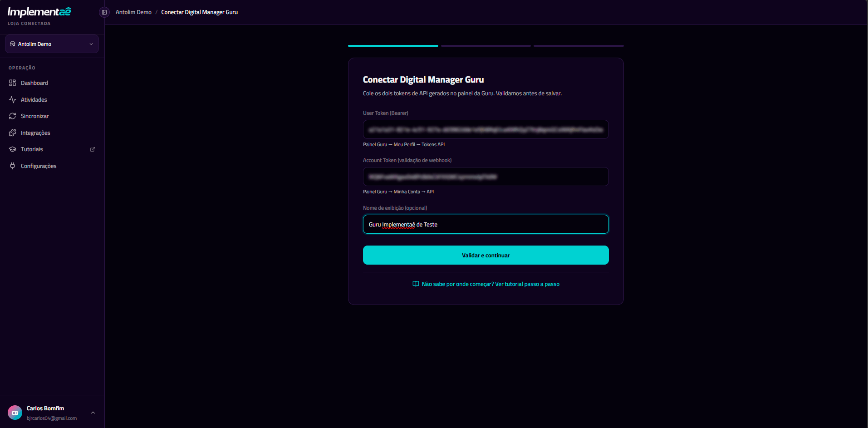The image size is (868, 428).
Task: Open the Ver tutorial passo a passo link
Action: [527, 284]
